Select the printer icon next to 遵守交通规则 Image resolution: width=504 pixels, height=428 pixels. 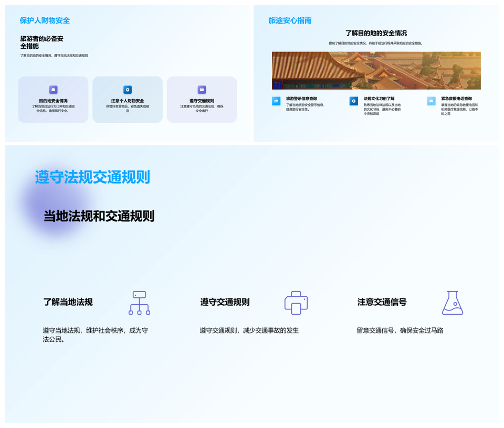tap(296, 303)
